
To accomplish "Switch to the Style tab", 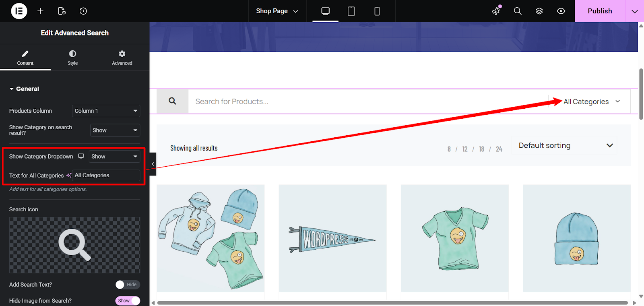I will (72, 58).
